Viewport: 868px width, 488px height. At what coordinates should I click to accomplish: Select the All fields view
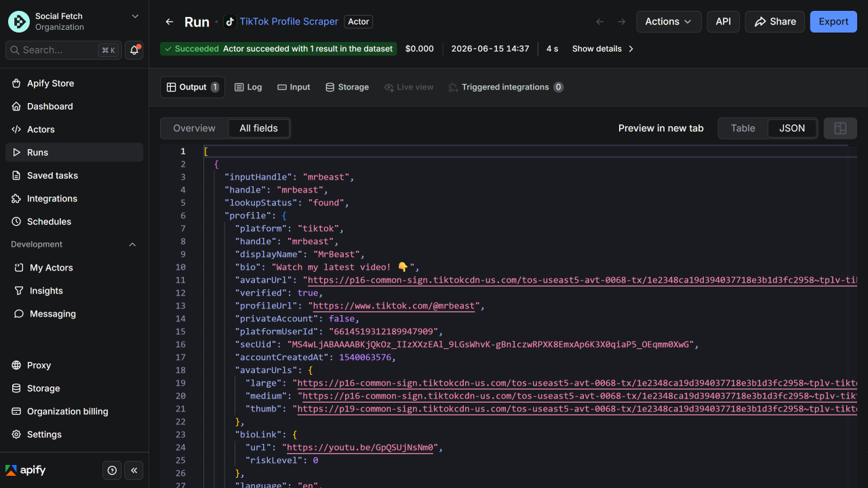(x=258, y=128)
